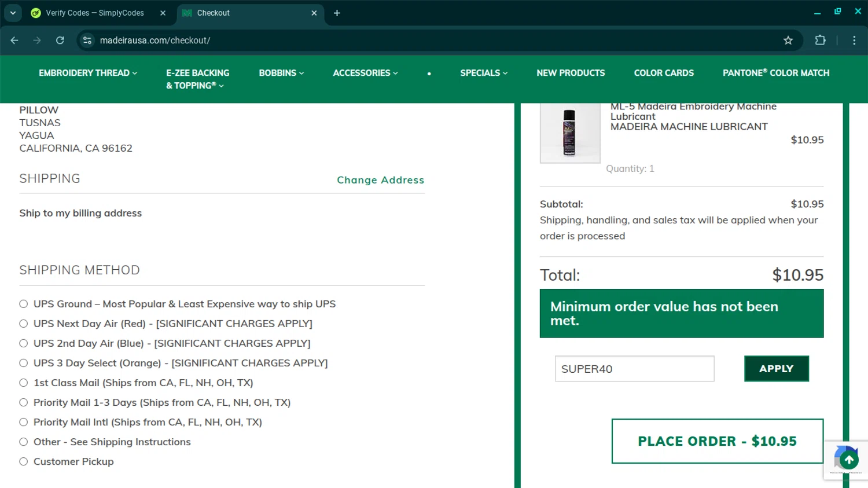Open a new browser tab

coord(337,13)
